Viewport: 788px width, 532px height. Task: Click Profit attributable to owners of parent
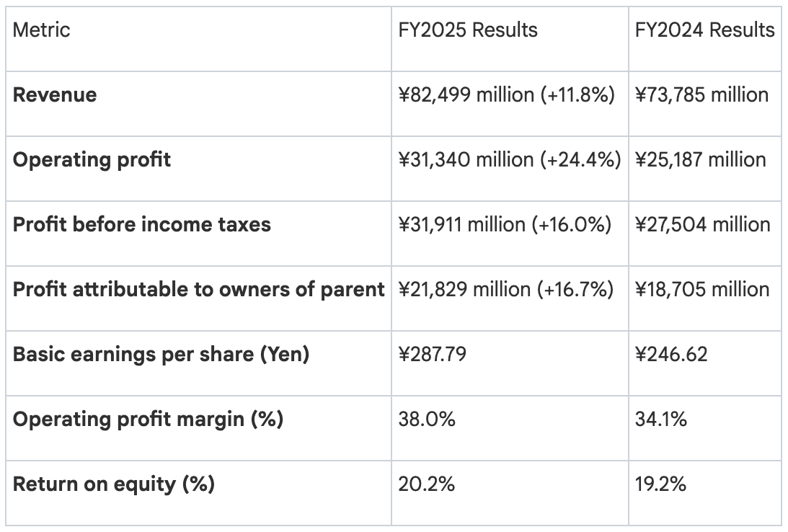click(x=199, y=289)
